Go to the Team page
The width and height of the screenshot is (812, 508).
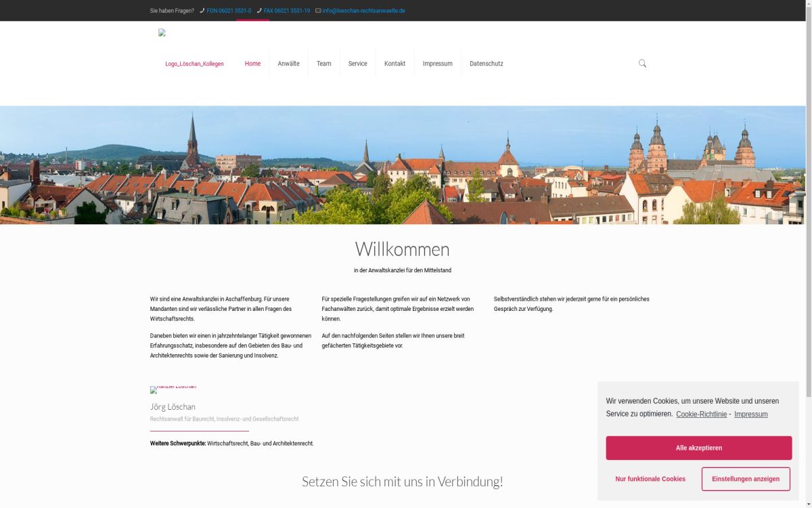point(323,64)
